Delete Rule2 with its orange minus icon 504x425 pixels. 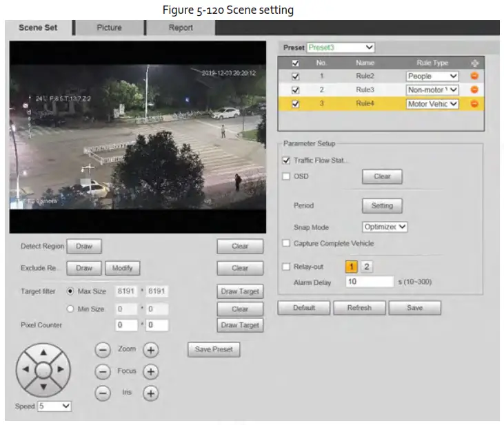(x=474, y=76)
